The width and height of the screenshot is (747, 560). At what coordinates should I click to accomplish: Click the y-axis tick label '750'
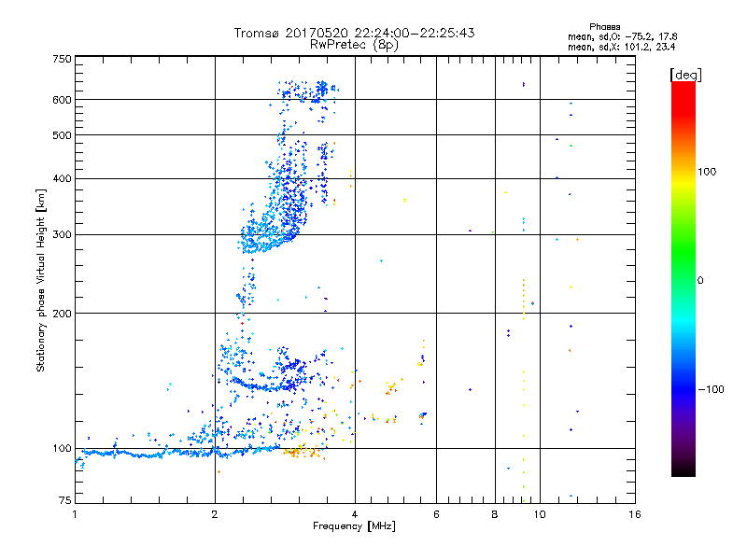(62, 59)
